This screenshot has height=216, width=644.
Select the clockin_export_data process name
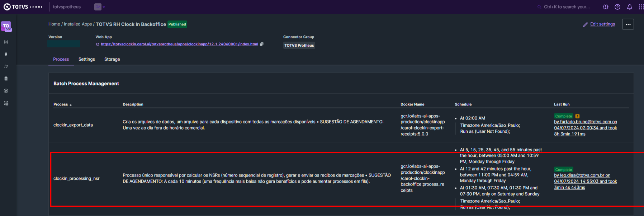[x=73, y=125]
